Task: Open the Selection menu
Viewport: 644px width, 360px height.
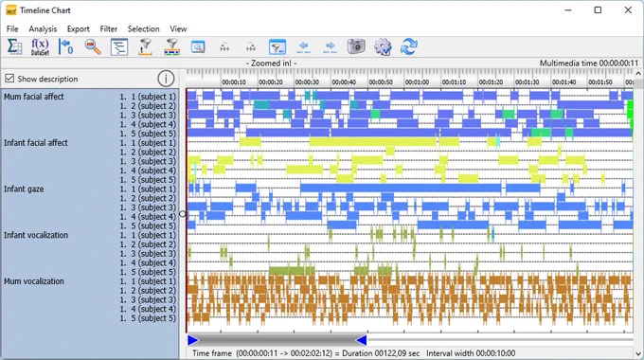Action: point(143,28)
